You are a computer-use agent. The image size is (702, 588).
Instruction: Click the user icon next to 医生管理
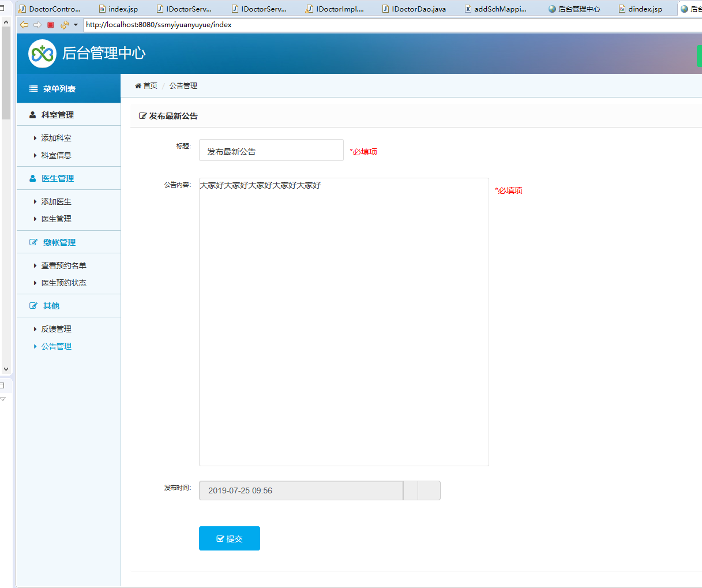point(32,178)
